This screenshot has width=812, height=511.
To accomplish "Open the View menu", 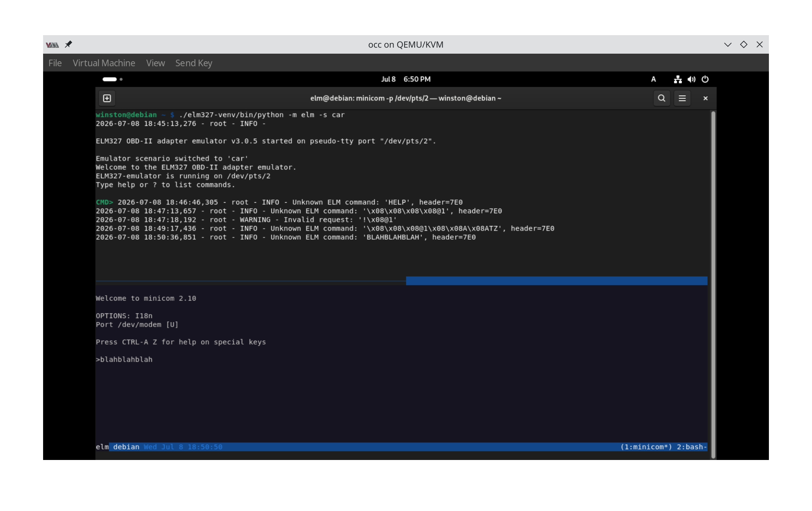I will pyautogui.click(x=156, y=63).
